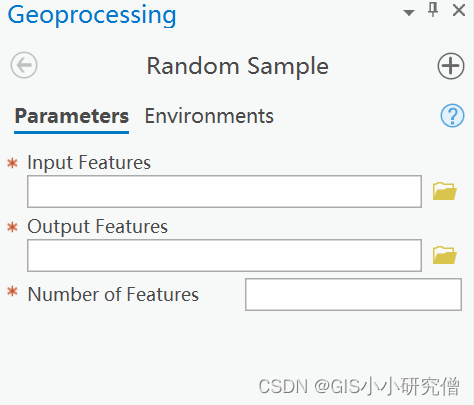This screenshot has height=405, width=474.
Task: Click inside the Output Features field
Action: tap(224, 255)
